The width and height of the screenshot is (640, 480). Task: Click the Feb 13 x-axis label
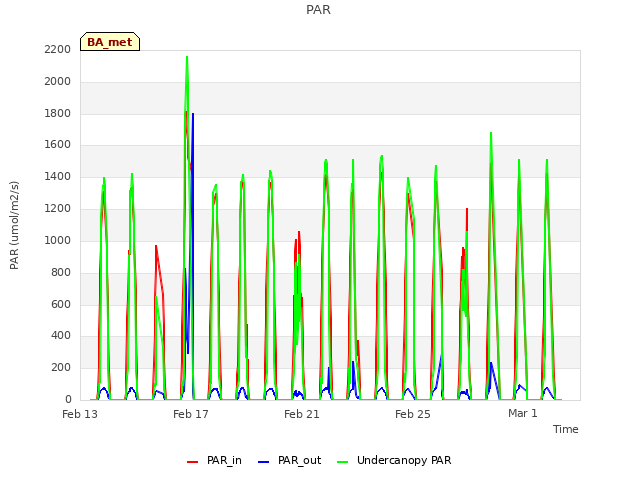[80, 414]
